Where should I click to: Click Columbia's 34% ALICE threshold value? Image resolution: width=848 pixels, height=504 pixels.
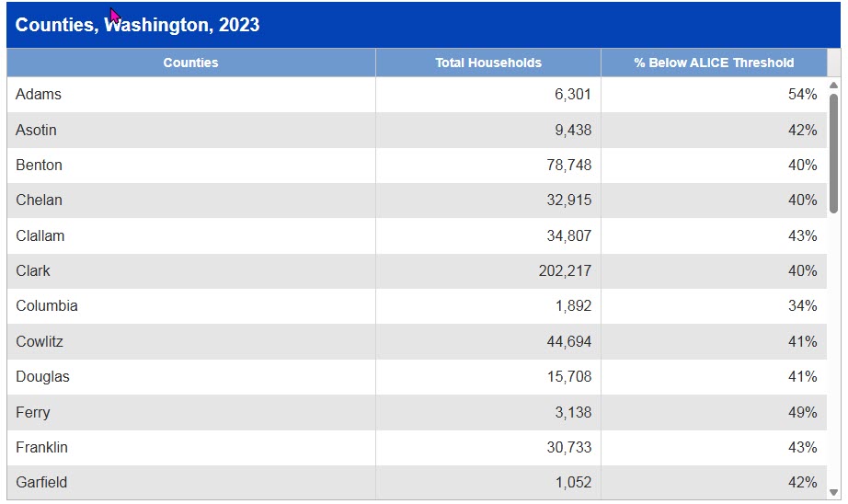pos(802,306)
